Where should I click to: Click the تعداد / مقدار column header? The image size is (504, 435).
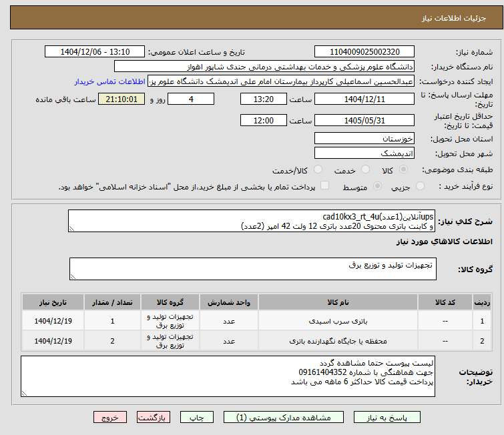[x=112, y=302]
